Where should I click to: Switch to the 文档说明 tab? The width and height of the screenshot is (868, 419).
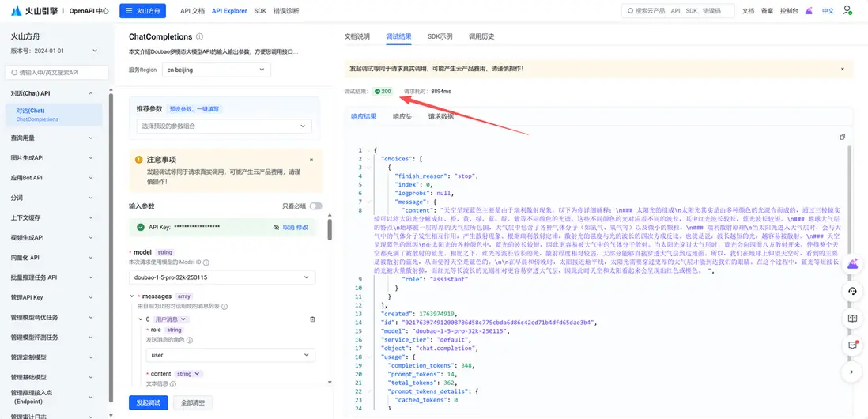(357, 36)
